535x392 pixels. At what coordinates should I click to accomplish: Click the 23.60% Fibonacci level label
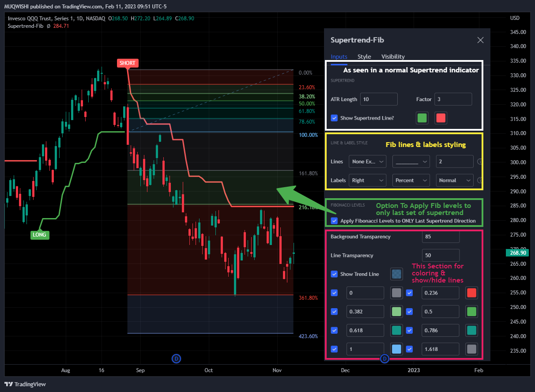coord(307,87)
